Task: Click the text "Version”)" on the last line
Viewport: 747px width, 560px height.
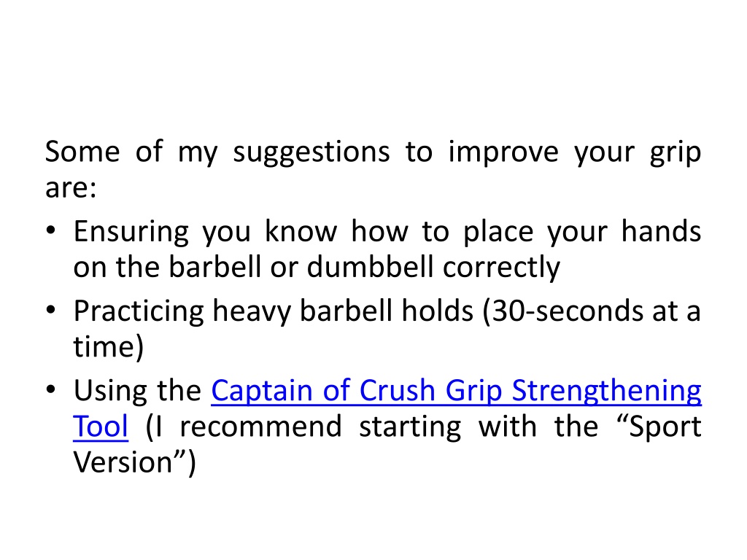Action: coord(135,463)
